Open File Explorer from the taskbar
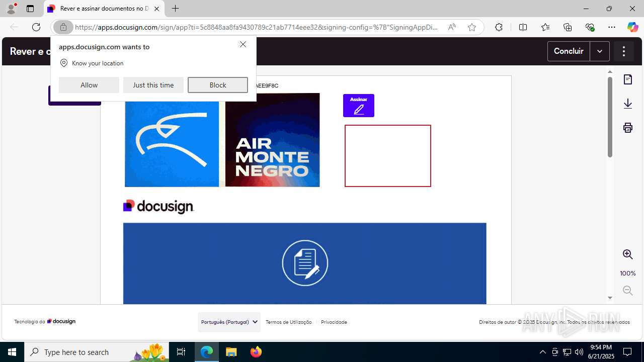Image resolution: width=644 pixels, height=362 pixels. 231,352
